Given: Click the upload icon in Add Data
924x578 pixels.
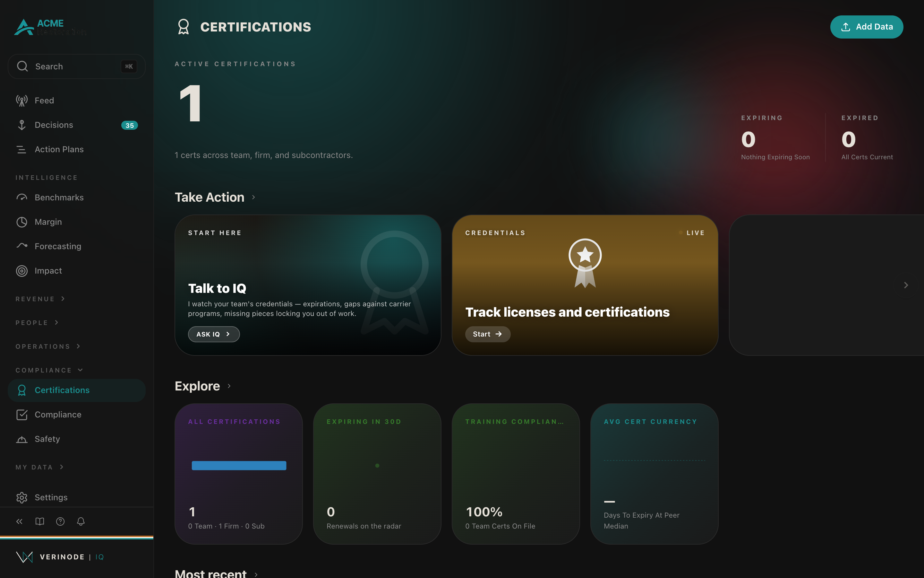Looking at the screenshot, I should pos(846,27).
